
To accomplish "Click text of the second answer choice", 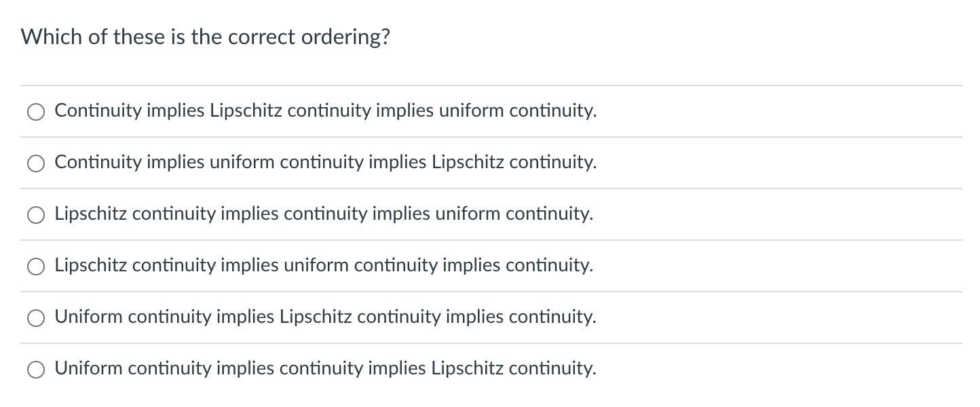I will pyautogui.click(x=326, y=163).
